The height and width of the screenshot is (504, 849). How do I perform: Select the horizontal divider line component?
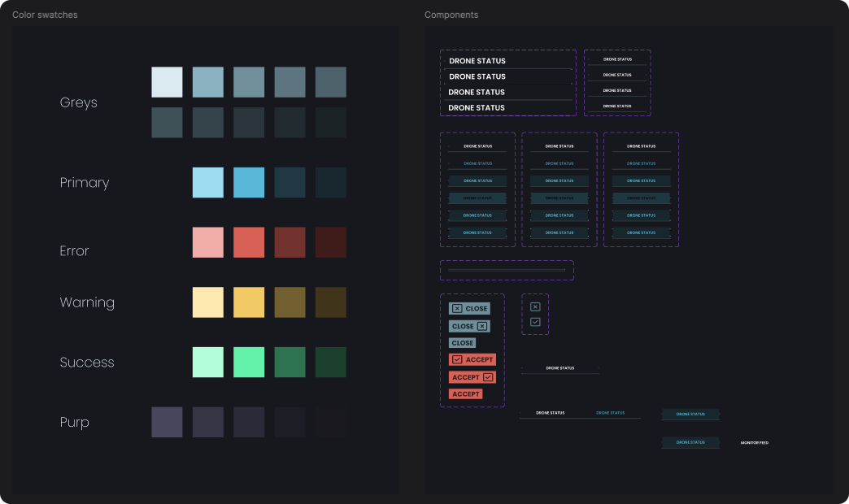[x=507, y=270]
